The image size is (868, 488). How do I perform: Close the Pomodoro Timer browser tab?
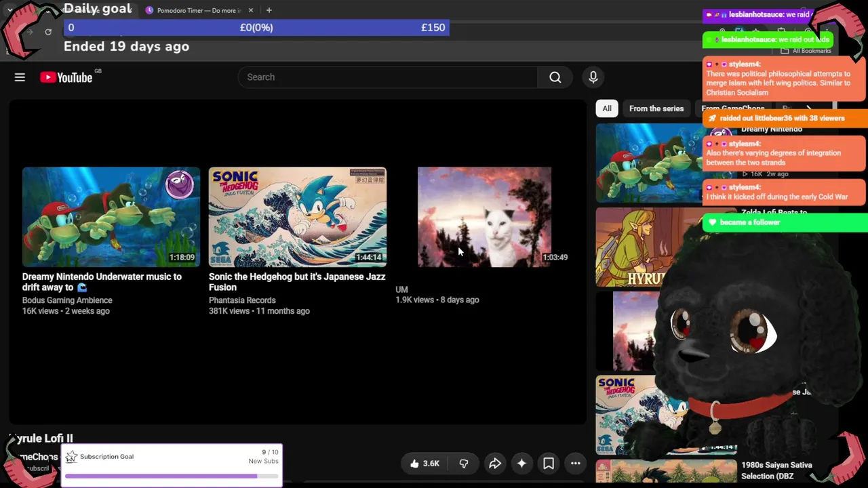click(x=251, y=10)
